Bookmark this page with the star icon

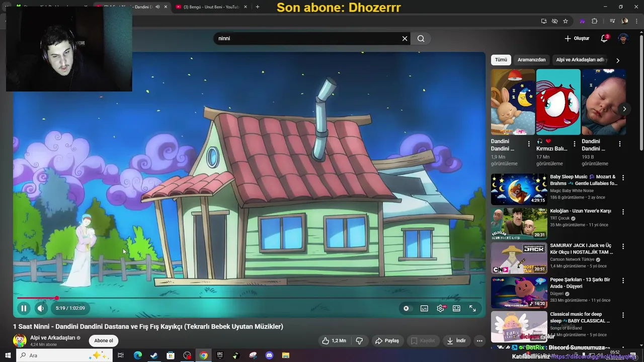[566, 21]
